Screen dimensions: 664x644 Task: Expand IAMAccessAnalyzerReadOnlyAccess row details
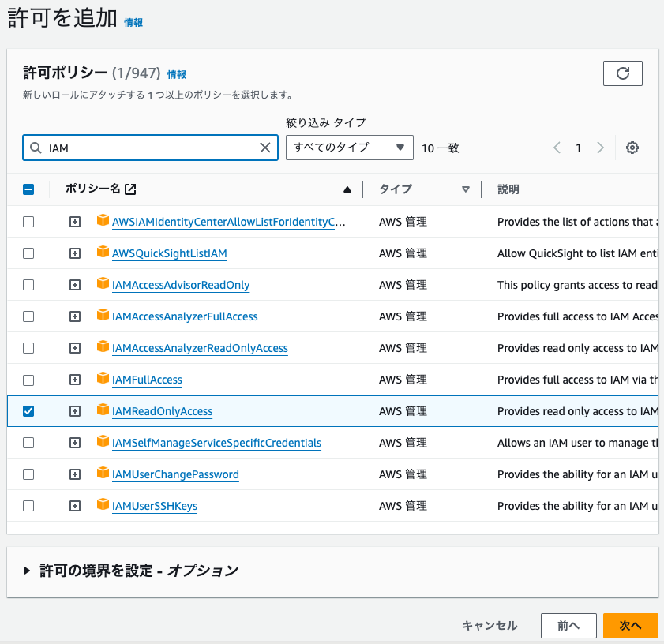point(75,347)
